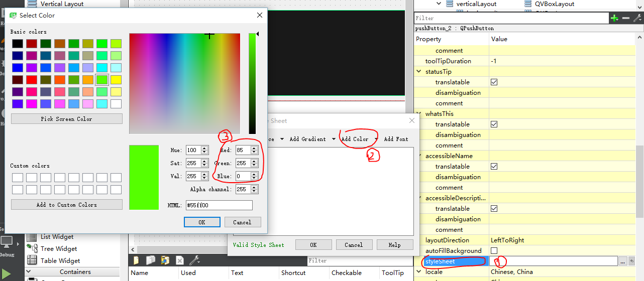Click the green Run play icon
Image resolution: width=644 pixels, height=281 pixels.
7,273
